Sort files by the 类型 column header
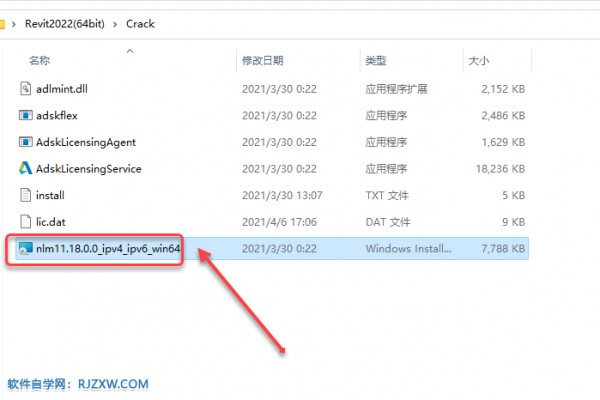This screenshot has height=400, width=600. tap(375, 60)
